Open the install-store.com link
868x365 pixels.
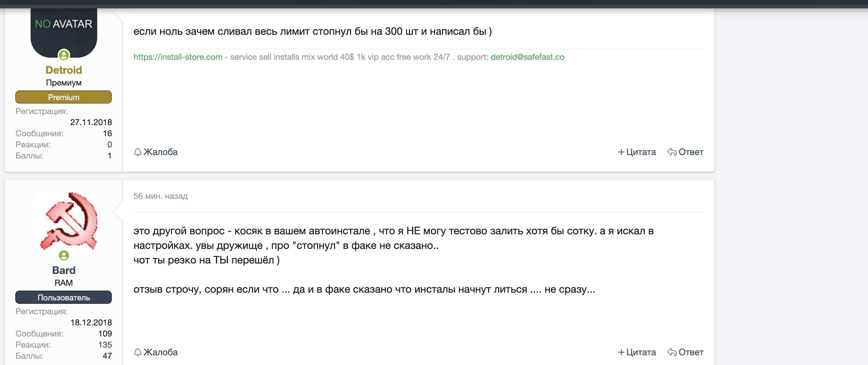point(178,57)
